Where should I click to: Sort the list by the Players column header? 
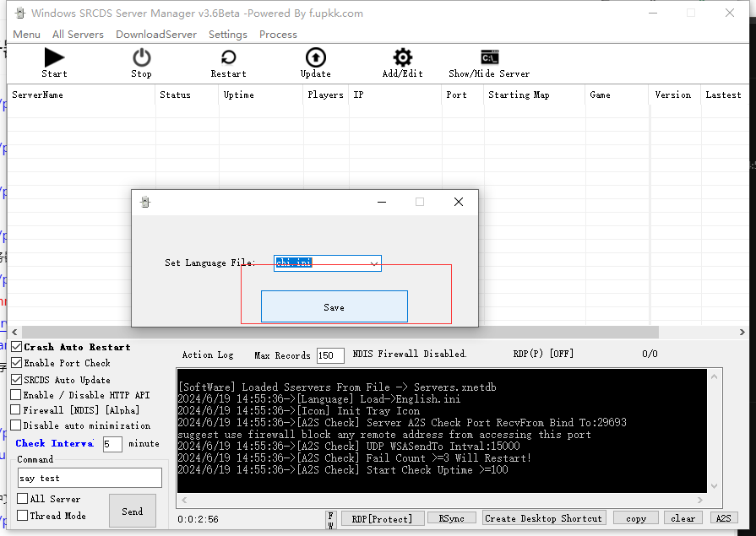(x=325, y=95)
